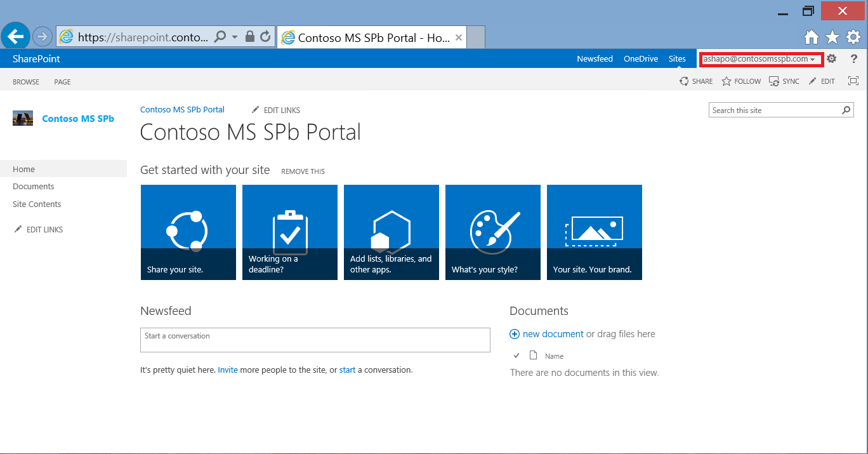
Task: Toggle the select-all checkmark in Documents
Action: click(x=516, y=356)
